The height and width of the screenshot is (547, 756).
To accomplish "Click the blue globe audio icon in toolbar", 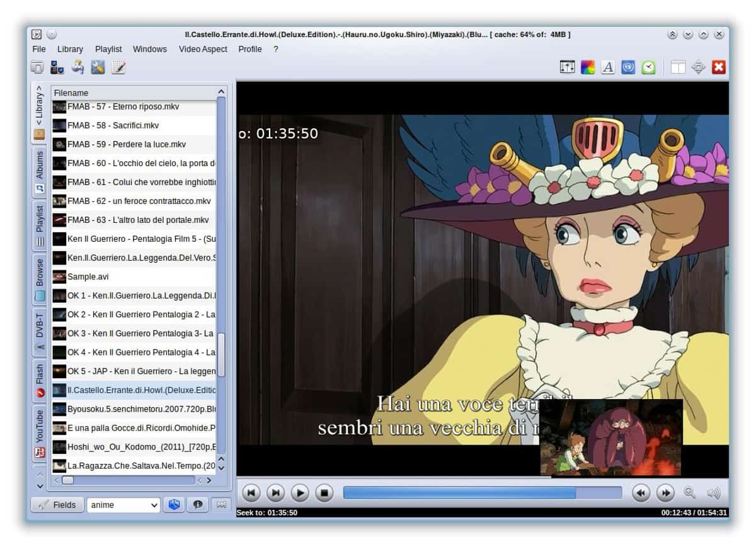I will (x=628, y=67).
